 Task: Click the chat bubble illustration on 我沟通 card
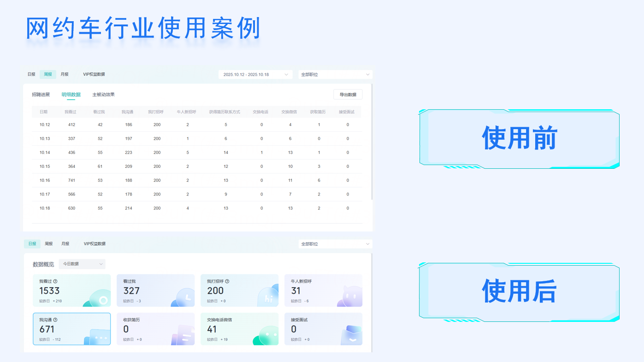(97, 337)
